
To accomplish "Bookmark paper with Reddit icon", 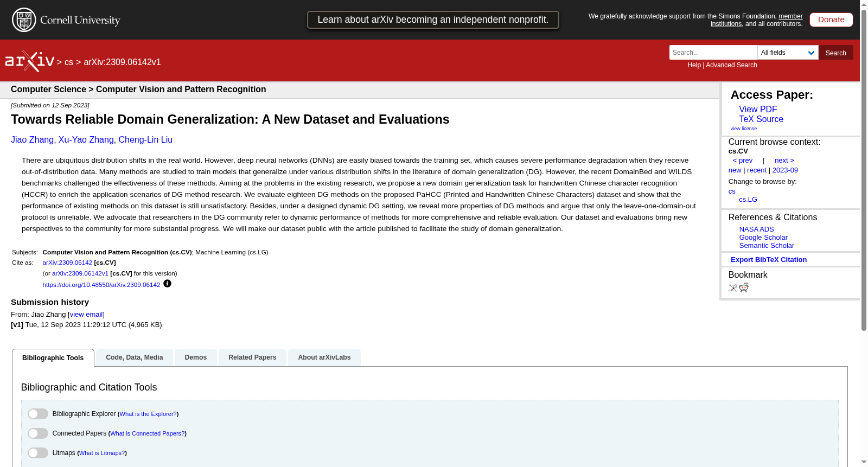I will [744, 287].
